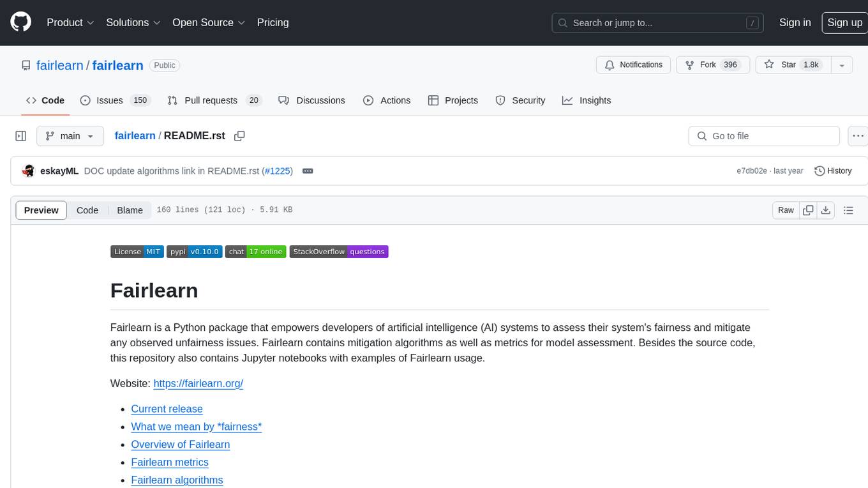The height and width of the screenshot is (488, 868).
Task: Open the https://fairlearn.org/ website link
Action: (198, 383)
